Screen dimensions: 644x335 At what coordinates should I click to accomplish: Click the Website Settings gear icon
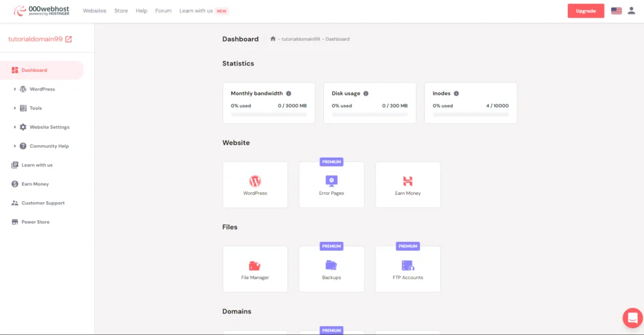click(x=23, y=127)
